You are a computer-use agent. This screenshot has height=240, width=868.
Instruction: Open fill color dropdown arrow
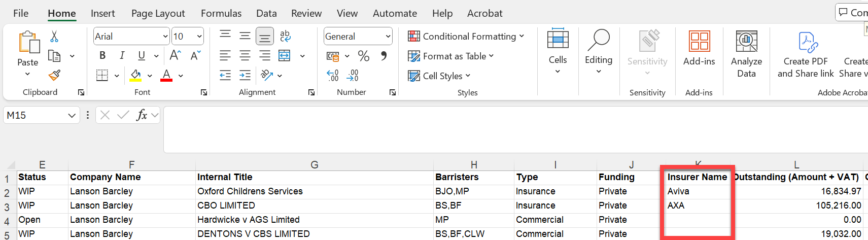(150, 76)
